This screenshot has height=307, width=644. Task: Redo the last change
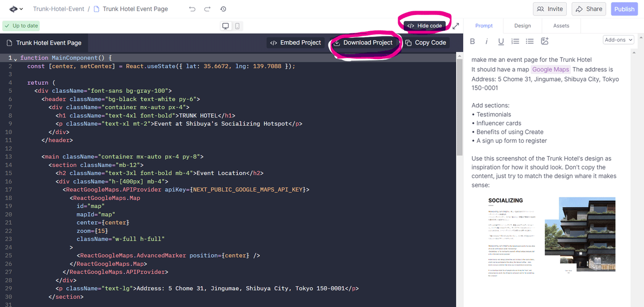(208, 9)
